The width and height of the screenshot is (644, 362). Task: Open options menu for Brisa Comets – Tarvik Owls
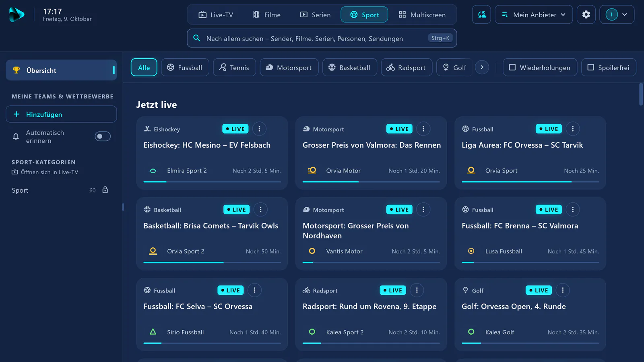(260, 210)
